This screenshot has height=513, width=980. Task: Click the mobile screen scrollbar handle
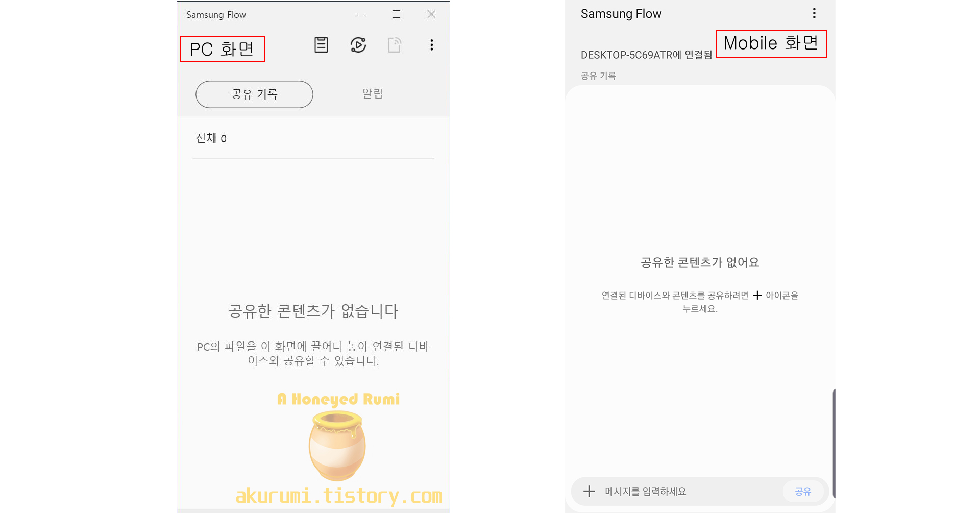click(x=834, y=443)
